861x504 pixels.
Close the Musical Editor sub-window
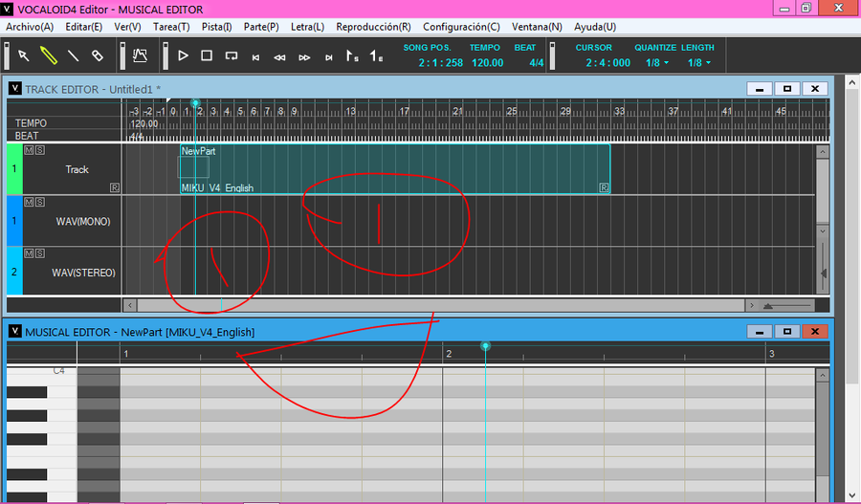815,332
